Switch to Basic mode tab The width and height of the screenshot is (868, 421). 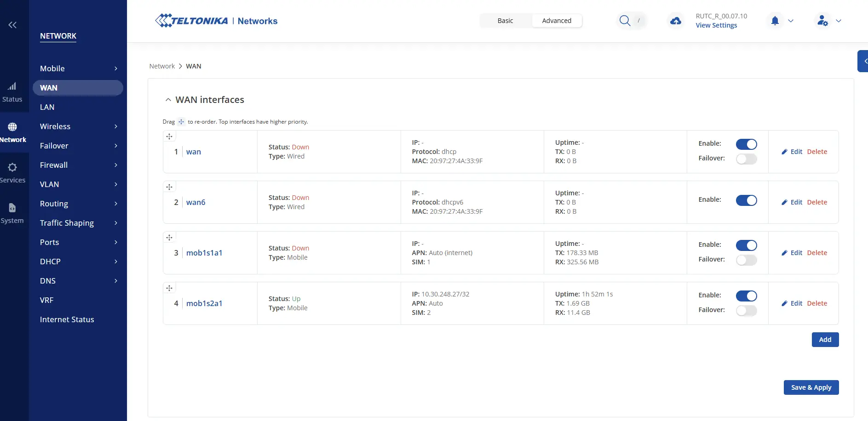click(x=505, y=21)
